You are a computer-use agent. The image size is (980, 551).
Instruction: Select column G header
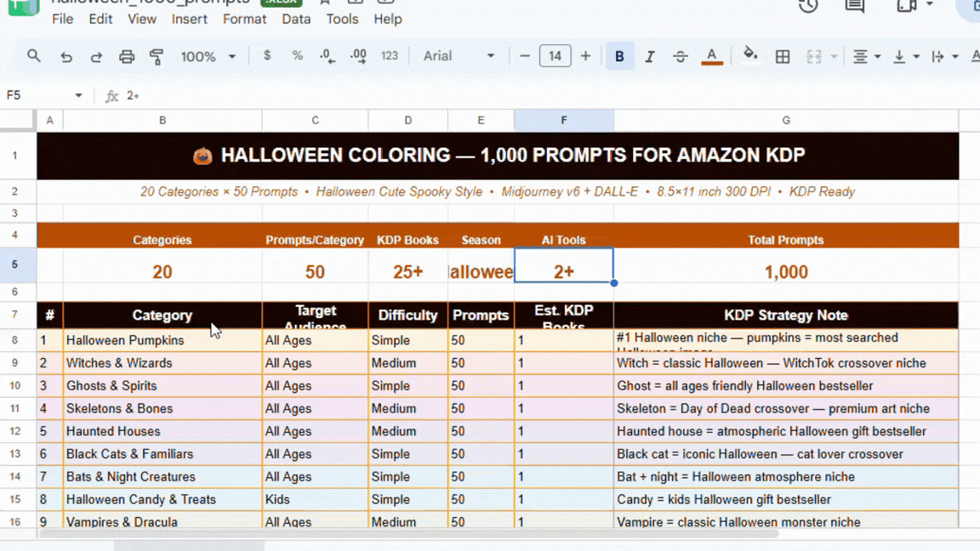(x=786, y=120)
